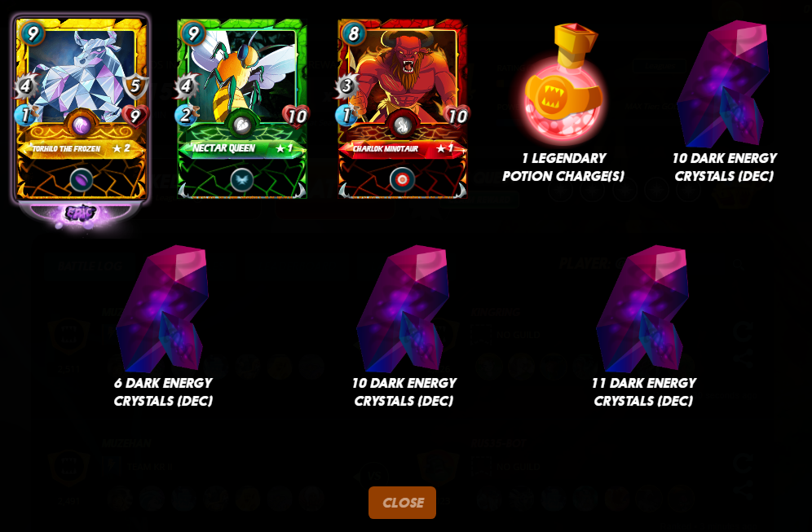Click the 11 Dark Energy Crystals gem
Viewport: 812px width, 532px height.
[x=642, y=309]
